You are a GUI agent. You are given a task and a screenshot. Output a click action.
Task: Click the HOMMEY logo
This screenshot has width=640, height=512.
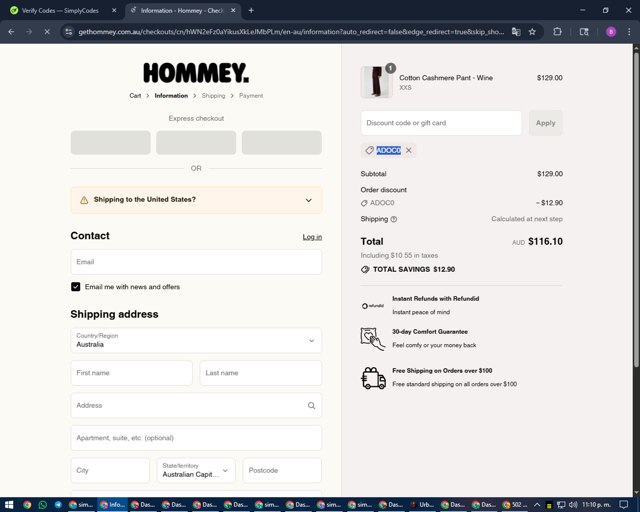196,73
